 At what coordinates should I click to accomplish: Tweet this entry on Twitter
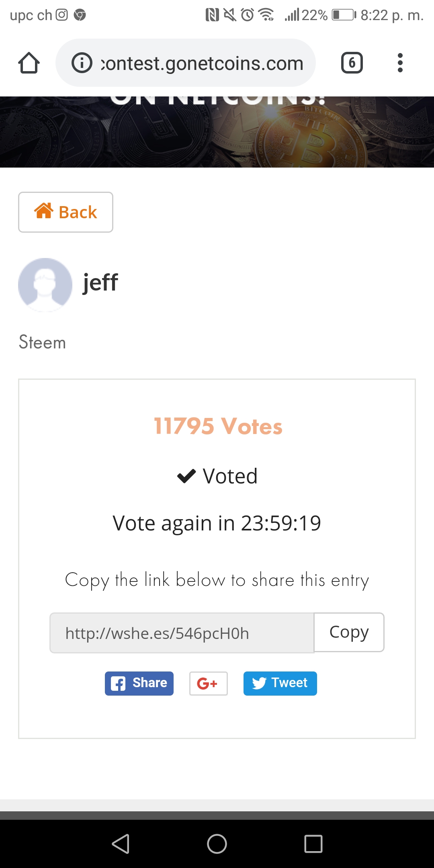pos(280,683)
